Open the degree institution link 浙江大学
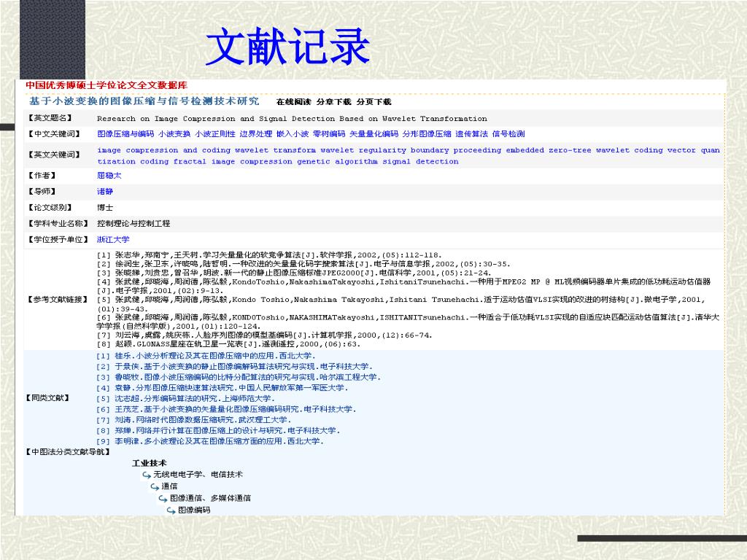747x560 pixels. [x=113, y=239]
